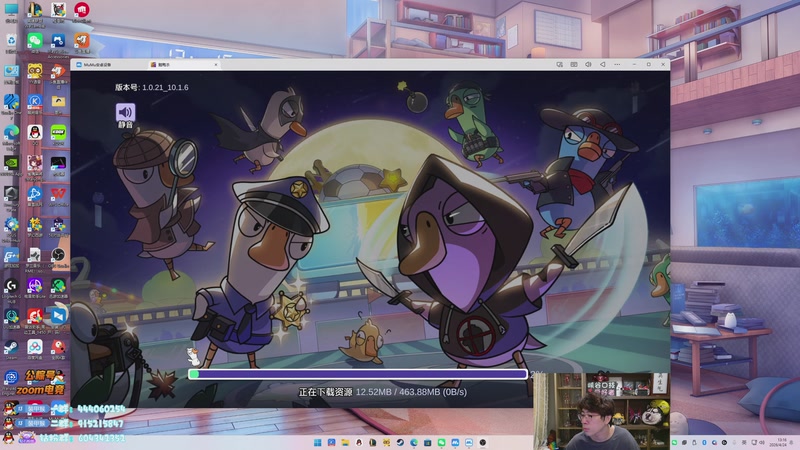Open the red Riot Client desktop shortcut
The height and width of the screenshot is (450, 800).
tap(82, 12)
